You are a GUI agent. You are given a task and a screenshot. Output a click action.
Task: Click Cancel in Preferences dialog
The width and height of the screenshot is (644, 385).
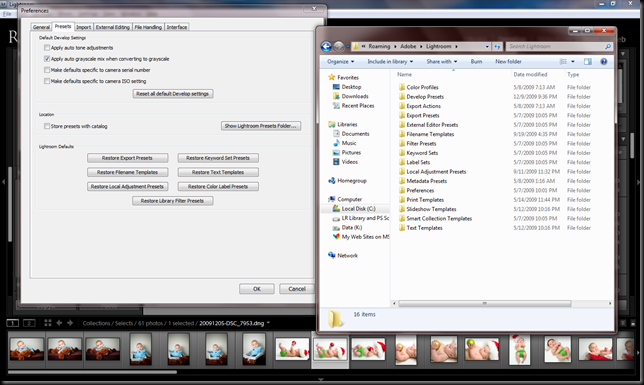pos(297,289)
